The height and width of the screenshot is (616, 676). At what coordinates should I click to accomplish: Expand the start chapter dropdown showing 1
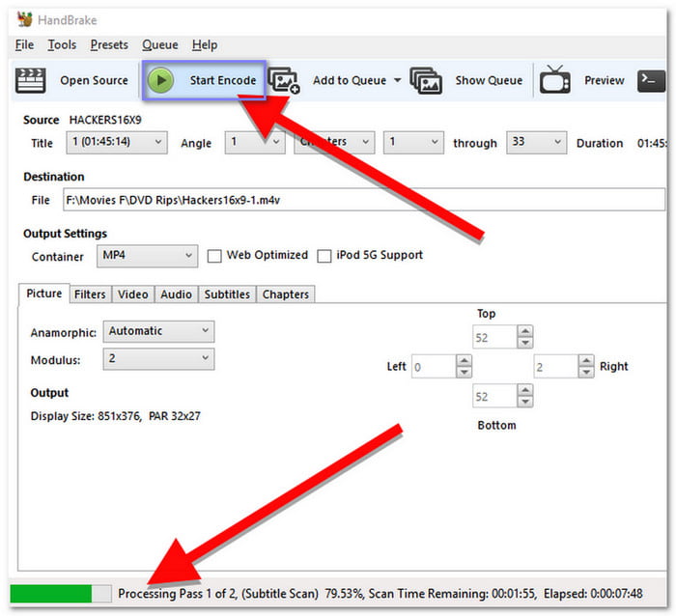pyautogui.click(x=413, y=142)
